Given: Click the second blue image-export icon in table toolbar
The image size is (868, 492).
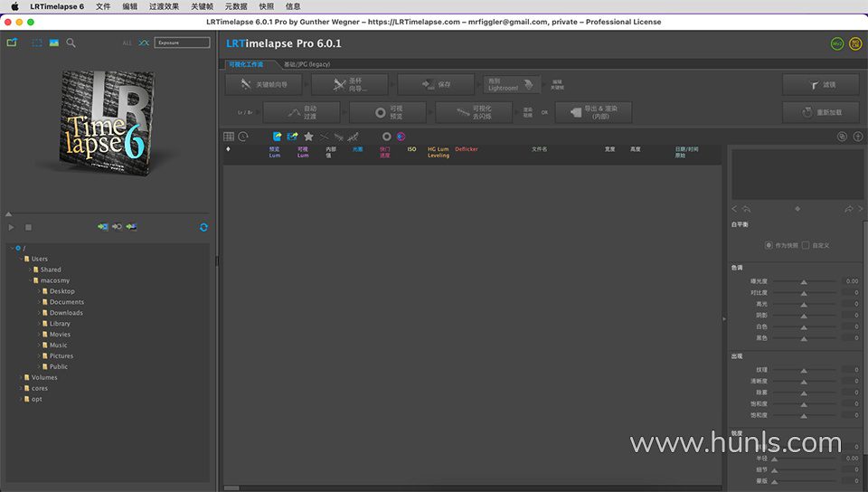Looking at the screenshot, I should 292,137.
